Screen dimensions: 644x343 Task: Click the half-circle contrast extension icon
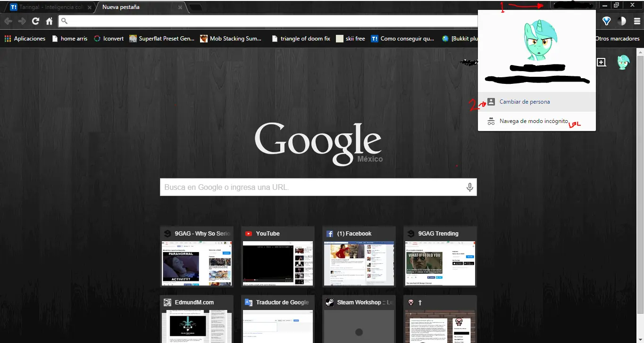tap(622, 21)
